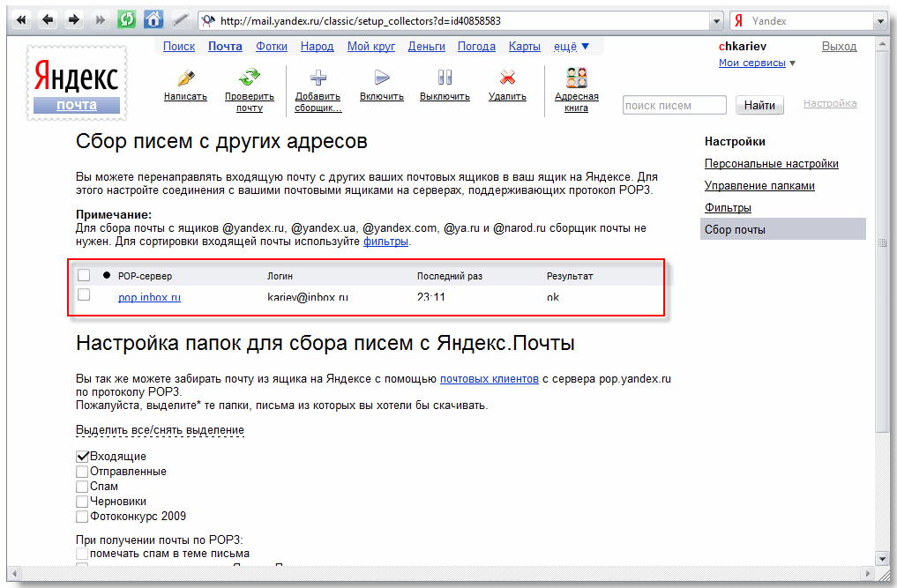Select Сбор почты in settings sidebar
This screenshot has height=588, width=897.
pyautogui.click(x=782, y=229)
